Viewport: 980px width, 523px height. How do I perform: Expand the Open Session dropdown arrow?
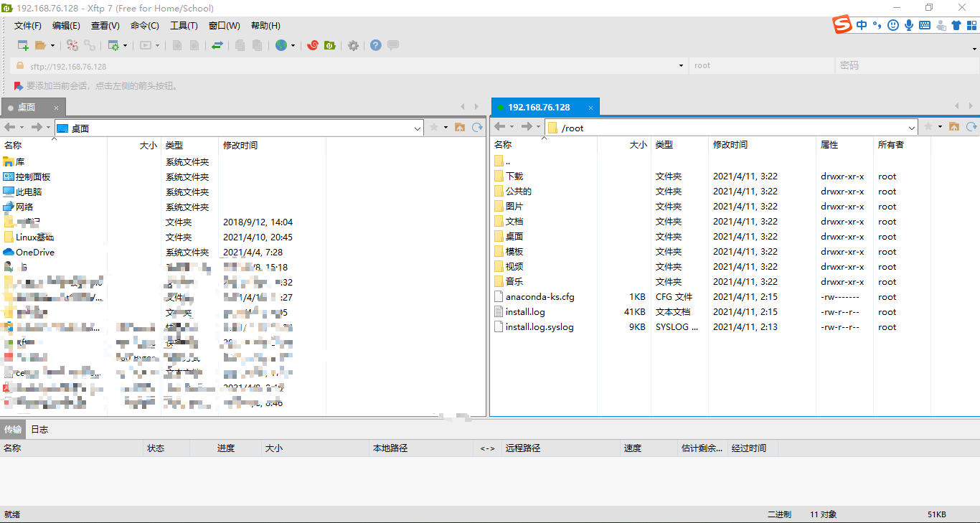coord(52,45)
